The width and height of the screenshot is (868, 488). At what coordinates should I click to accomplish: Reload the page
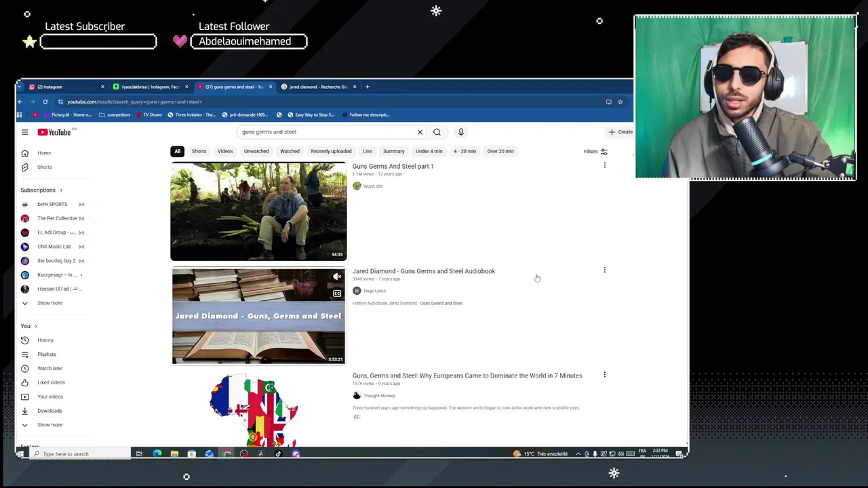[x=45, y=102]
